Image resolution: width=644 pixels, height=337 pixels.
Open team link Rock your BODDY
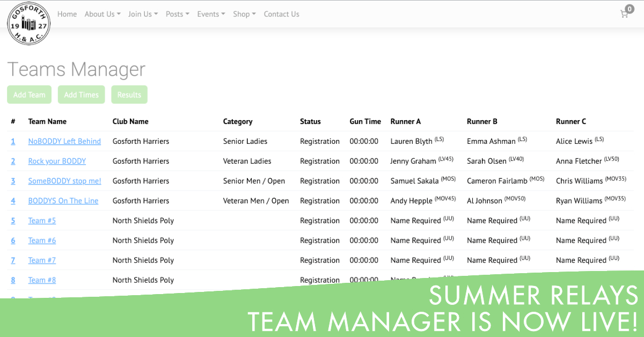(x=57, y=161)
